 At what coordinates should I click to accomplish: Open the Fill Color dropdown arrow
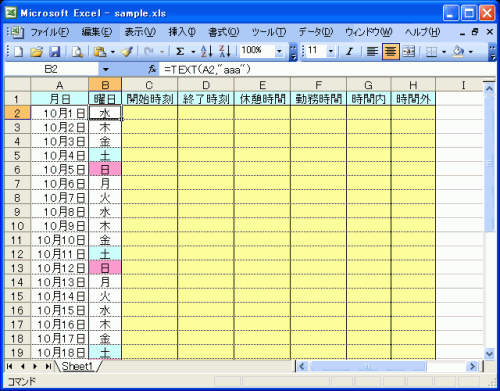coord(471,52)
